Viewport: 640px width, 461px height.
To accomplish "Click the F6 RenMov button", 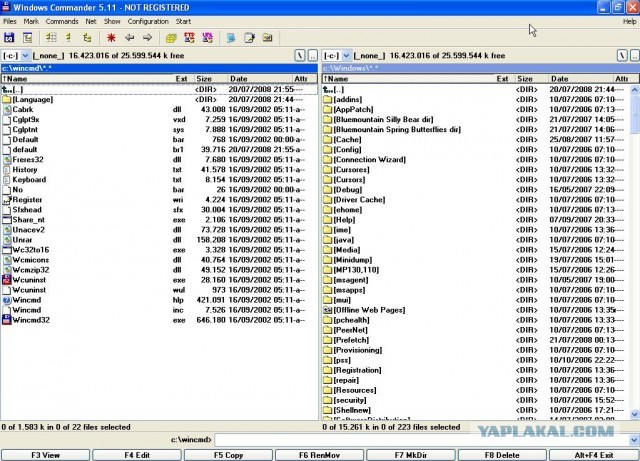I will click(320, 455).
